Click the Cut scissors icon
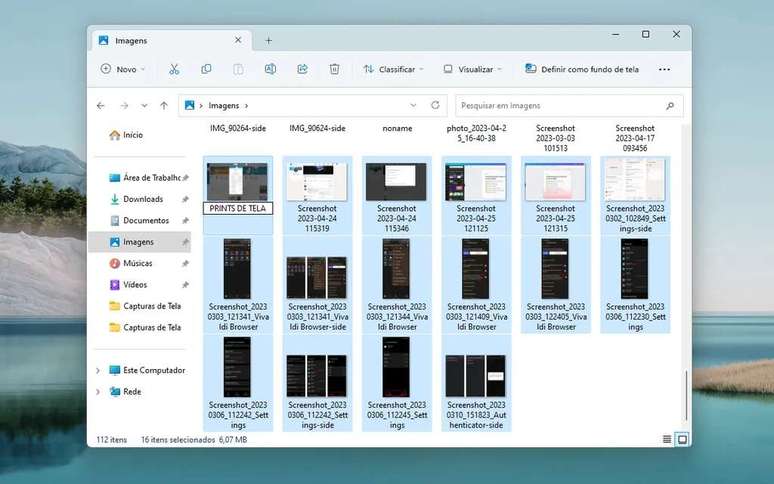 tap(174, 69)
